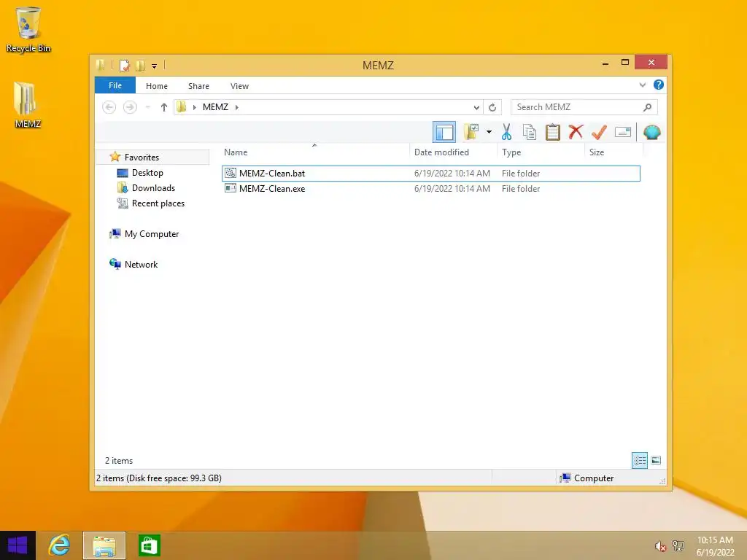Open the View ribbon tab
The image size is (747, 560).
(239, 86)
